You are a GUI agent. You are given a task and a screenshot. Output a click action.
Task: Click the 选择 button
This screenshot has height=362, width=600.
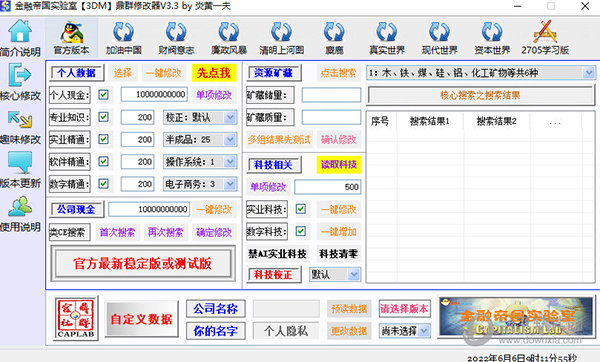(122, 73)
